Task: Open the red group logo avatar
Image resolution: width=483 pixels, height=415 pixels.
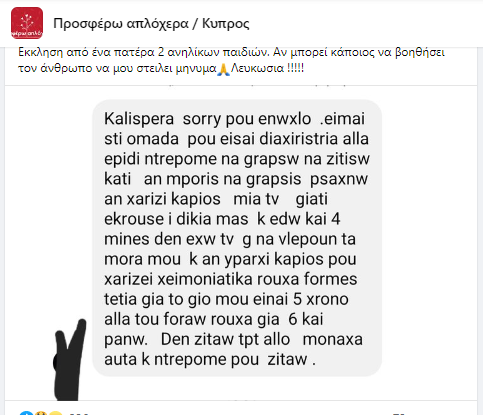Action: (x=27, y=23)
